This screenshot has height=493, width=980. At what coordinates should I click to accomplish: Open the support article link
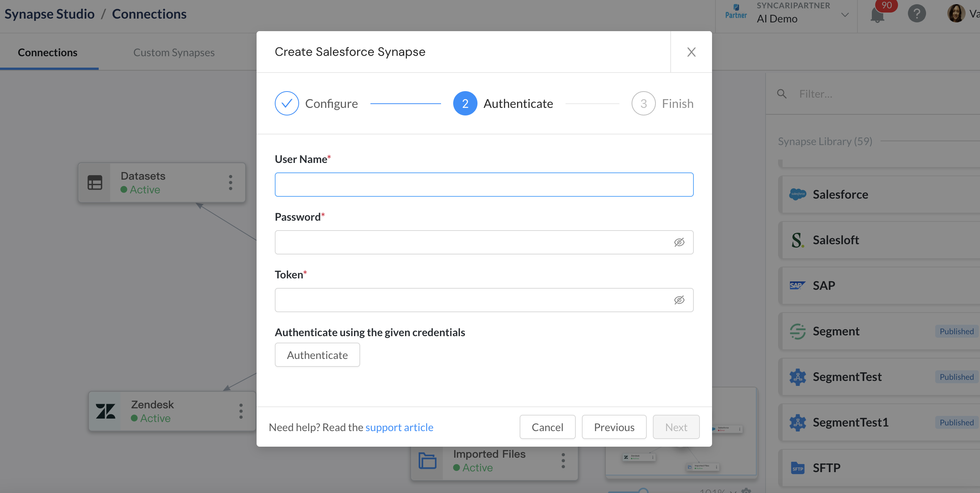pyautogui.click(x=399, y=427)
